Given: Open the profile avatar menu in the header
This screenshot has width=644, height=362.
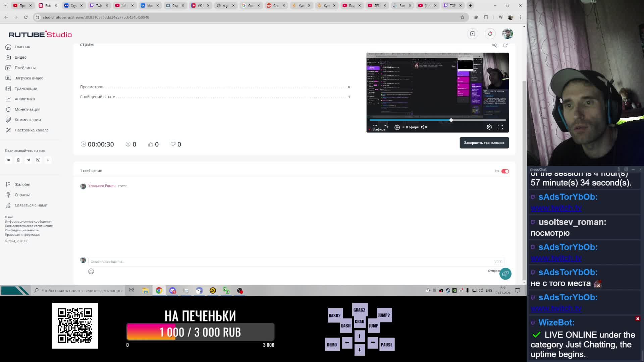Looking at the screenshot, I should (x=507, y=34).
